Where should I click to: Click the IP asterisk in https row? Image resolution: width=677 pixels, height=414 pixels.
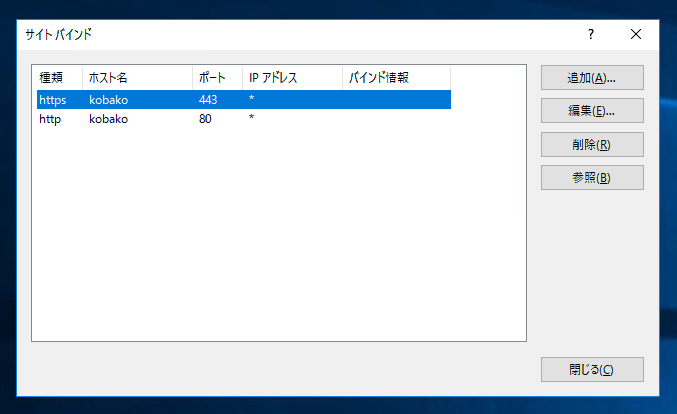pos(251,98)
